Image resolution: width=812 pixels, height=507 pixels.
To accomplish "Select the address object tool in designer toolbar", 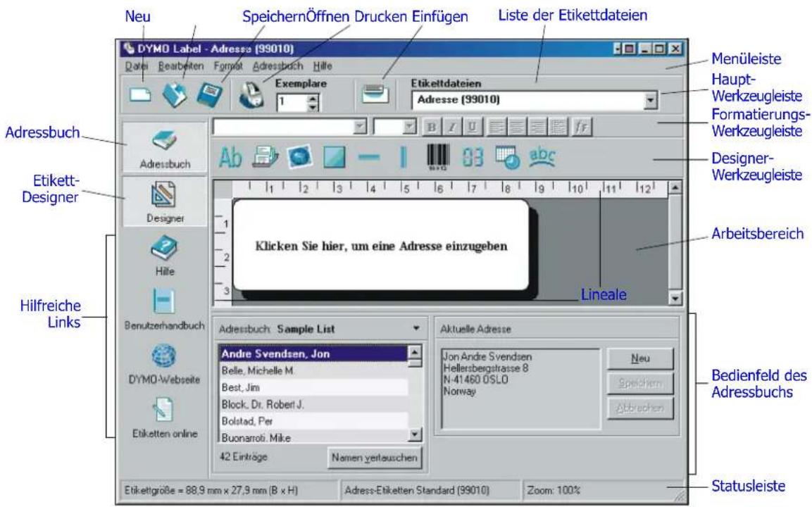I will coord(265,157).
